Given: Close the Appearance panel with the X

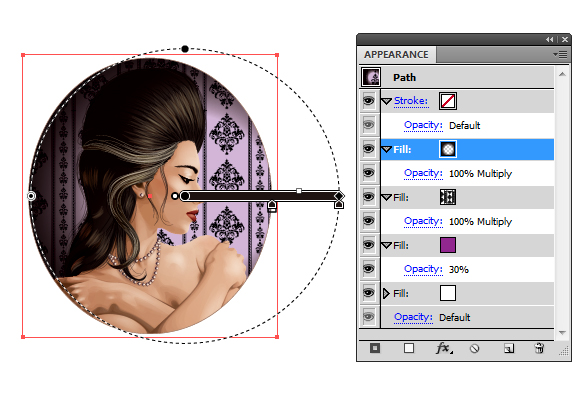Looking at the screenshot, I should click(x=565, y=39).
